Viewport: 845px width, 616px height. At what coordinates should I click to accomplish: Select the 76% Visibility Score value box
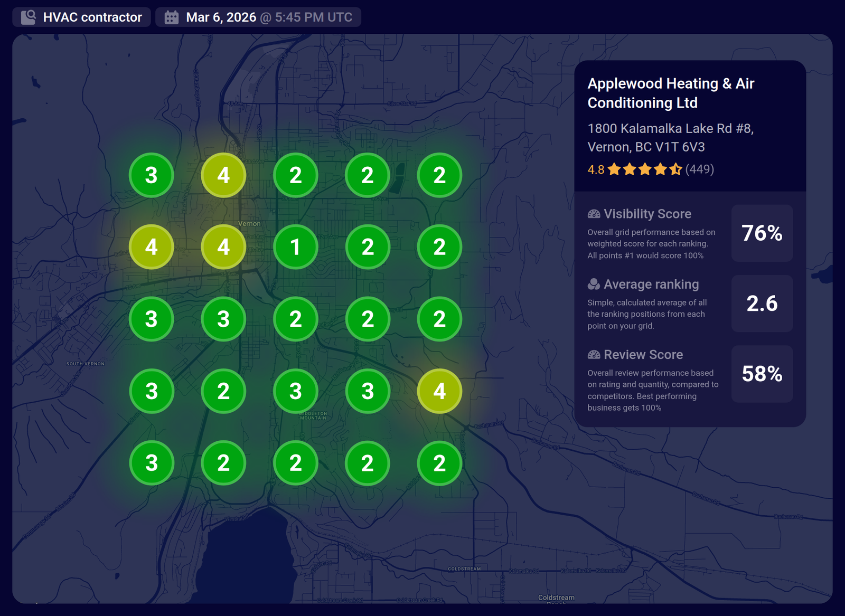pyautogui.click(x=762, y=233)
